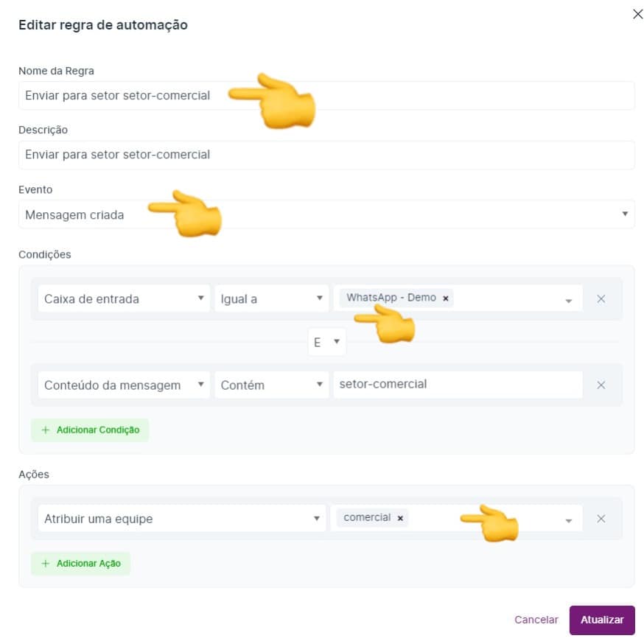Click the plus icon in Adicionar Condição
The height and width of the screenshot is (644, 644).
(x=46, y=430)
